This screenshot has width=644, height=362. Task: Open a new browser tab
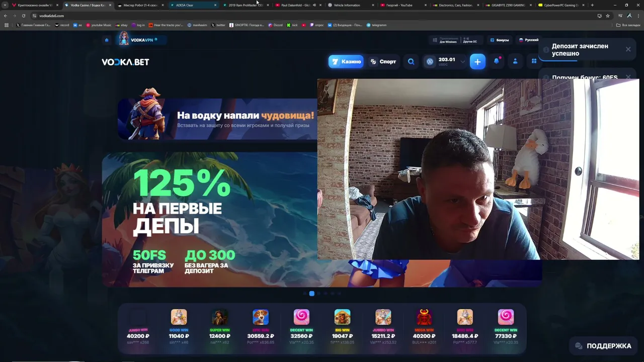click(x=592, y=5)
